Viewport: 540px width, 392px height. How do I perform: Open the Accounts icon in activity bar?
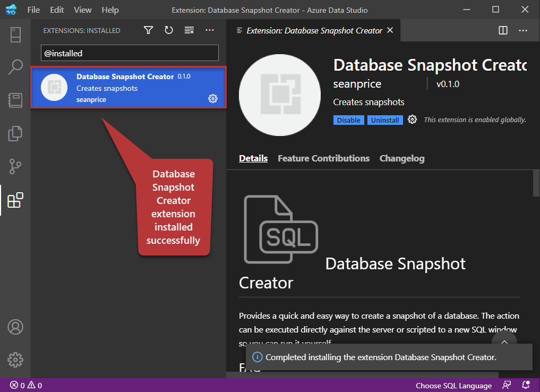pyautogui.click(x=15, y=326)
